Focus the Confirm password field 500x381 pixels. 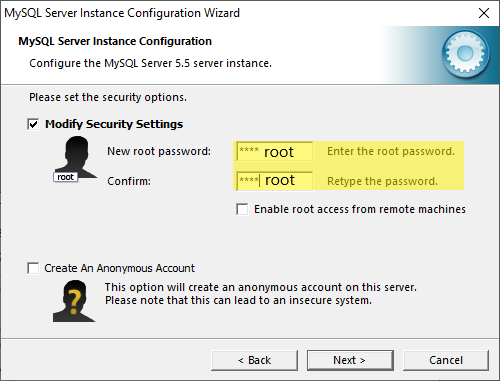tap(275, 181)
